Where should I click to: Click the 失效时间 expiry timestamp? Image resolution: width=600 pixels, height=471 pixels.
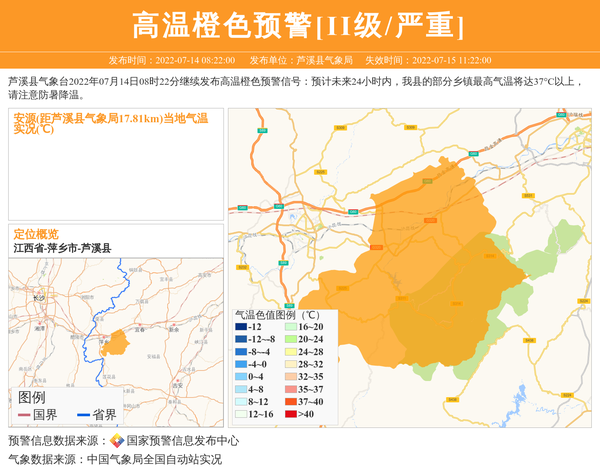[x=440, y=60]
